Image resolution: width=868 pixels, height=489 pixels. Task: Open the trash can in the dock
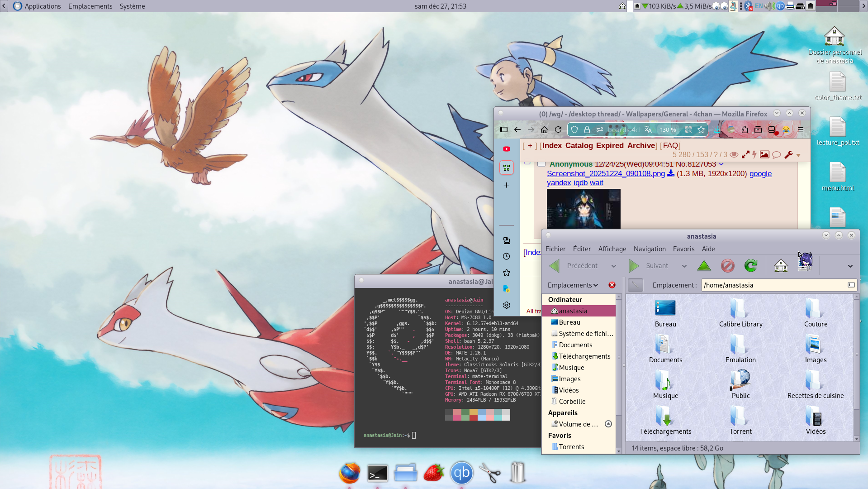pos(517,472)
